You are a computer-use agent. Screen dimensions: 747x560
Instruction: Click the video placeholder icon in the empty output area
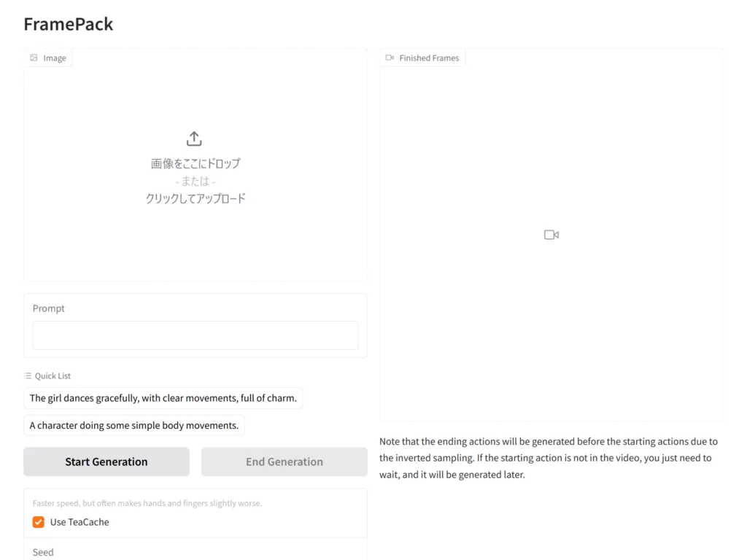tap(551, 235)
